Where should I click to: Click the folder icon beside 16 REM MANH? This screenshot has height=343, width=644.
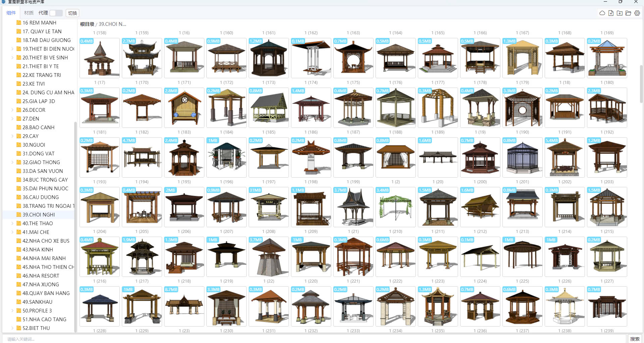(x=19, y=23)
